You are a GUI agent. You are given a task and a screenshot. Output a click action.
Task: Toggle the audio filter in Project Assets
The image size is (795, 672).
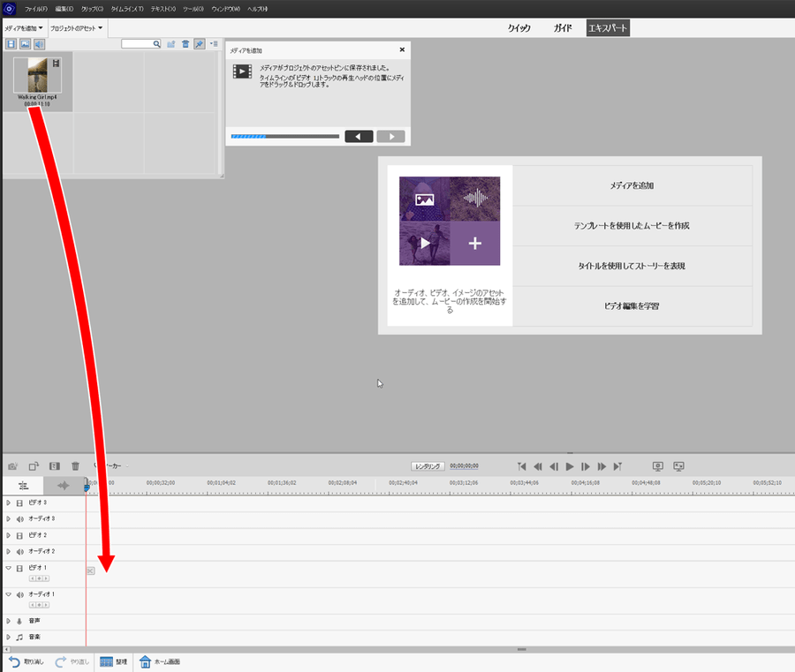[39, 44]
